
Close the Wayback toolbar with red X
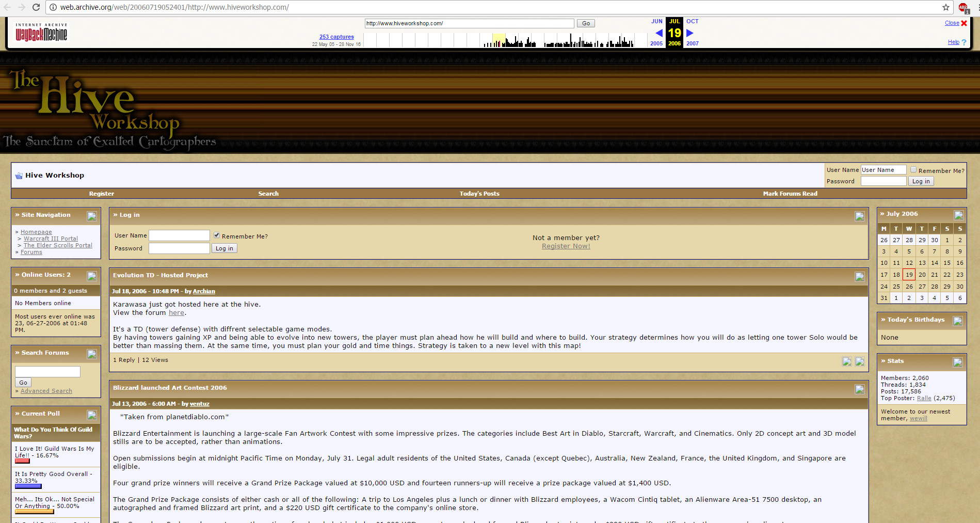coord(964,23)
